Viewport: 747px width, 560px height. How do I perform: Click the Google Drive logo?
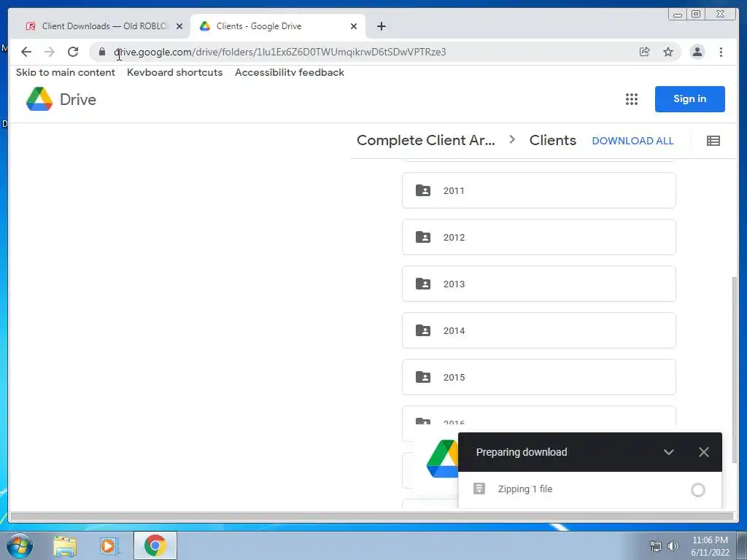(61, 99)
